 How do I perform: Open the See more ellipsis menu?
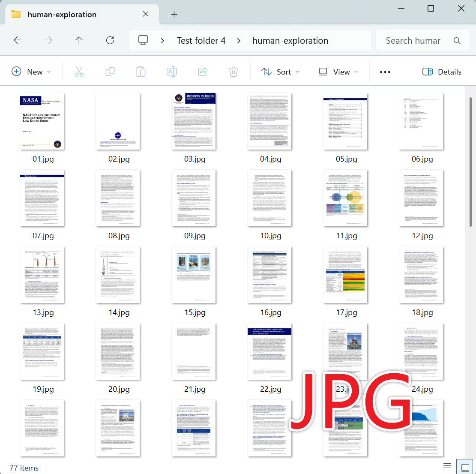tap(385, 72)
